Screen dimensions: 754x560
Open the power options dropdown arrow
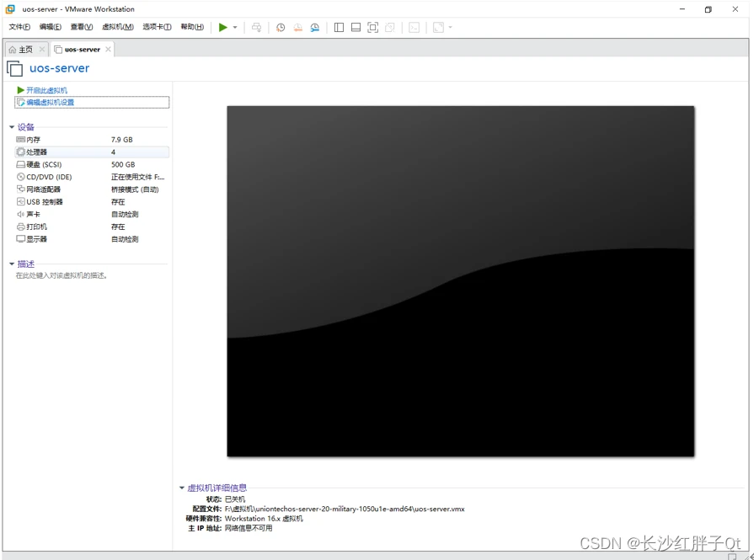pyautogui.click(x=235, y=28)
